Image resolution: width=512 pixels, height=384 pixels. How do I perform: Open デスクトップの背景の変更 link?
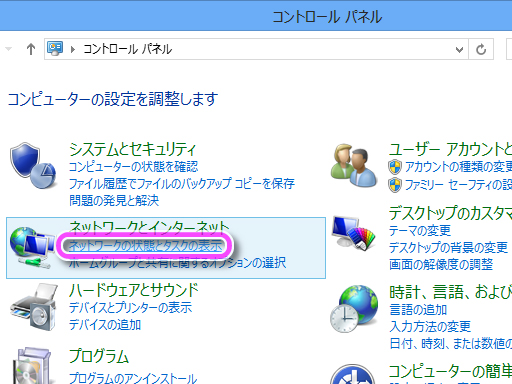pyautogui.click(x=448, y=248)
